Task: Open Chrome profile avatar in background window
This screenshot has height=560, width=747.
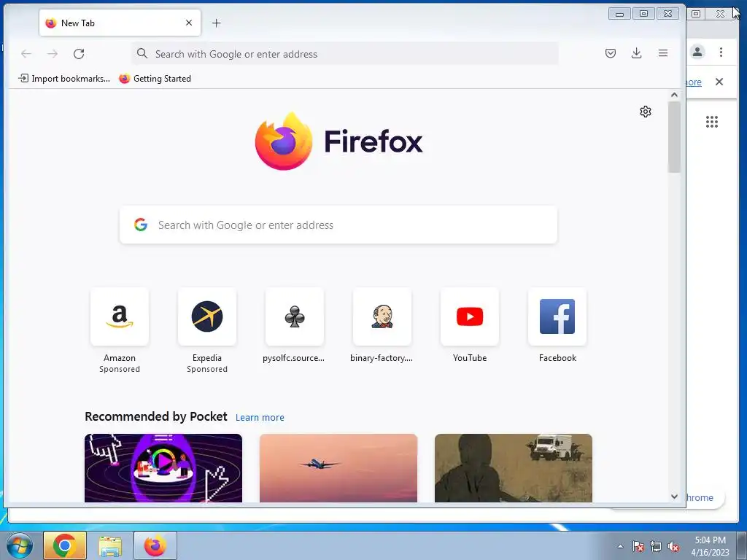Action: [697, 52]
